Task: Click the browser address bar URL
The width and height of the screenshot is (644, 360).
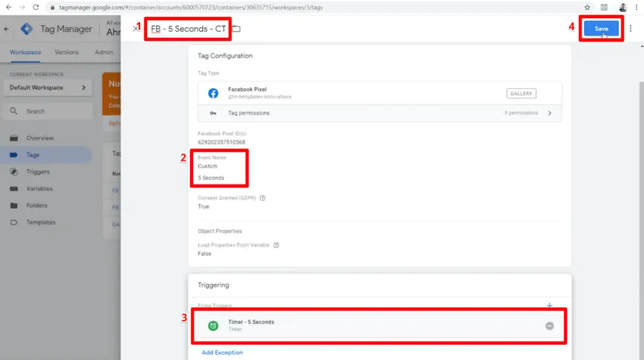Action: 191,8
